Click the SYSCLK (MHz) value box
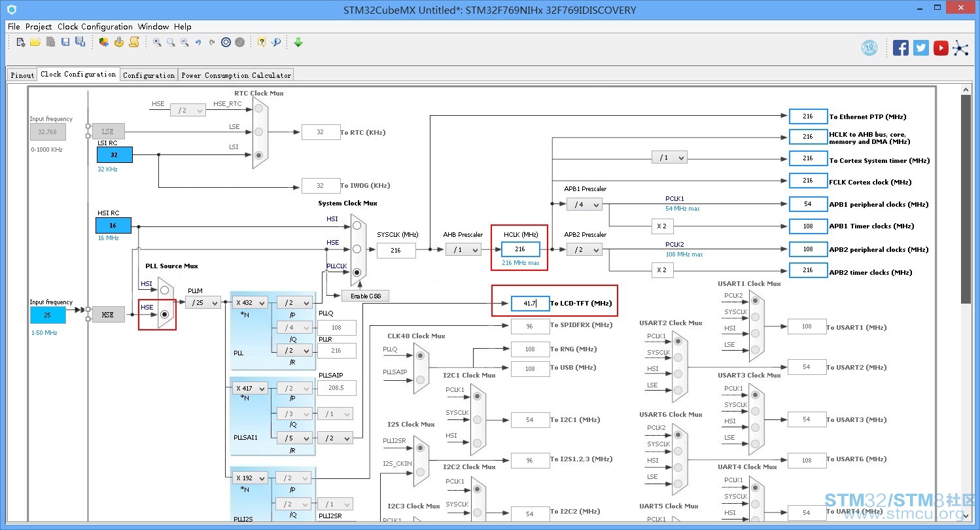 click(396, 250)
